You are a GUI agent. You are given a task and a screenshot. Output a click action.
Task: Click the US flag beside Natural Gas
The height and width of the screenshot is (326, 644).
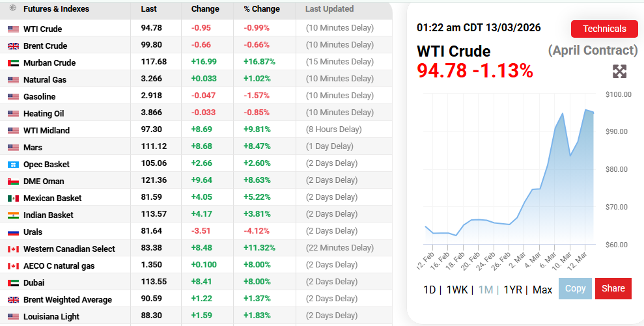[x=13, y=79]
